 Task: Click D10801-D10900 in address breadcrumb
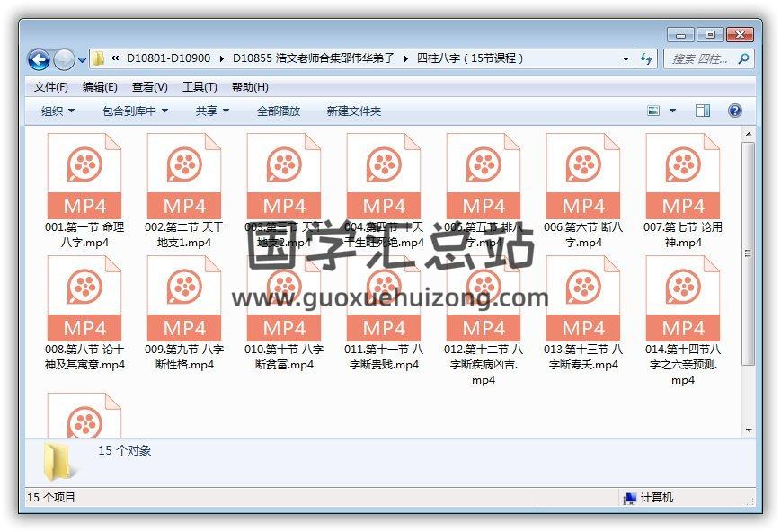click(x=168, y=58)
